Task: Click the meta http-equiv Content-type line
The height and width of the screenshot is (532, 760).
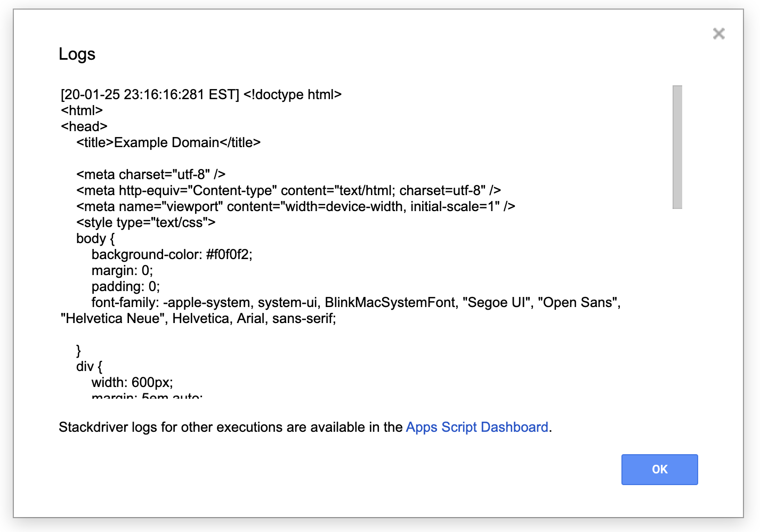Action: tap(288, 190)
